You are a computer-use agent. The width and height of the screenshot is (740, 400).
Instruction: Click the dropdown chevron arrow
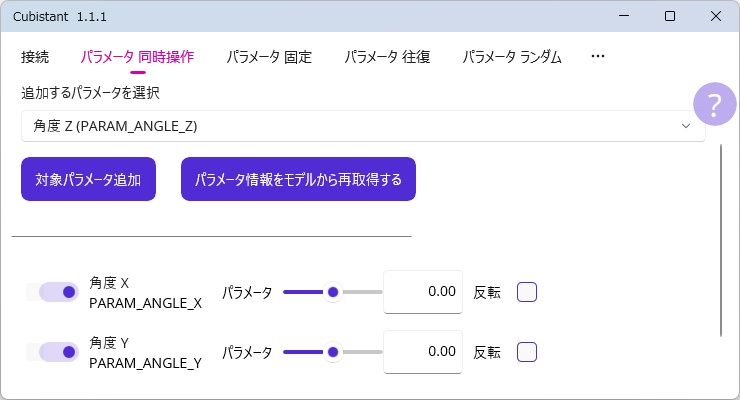[686, 126]
